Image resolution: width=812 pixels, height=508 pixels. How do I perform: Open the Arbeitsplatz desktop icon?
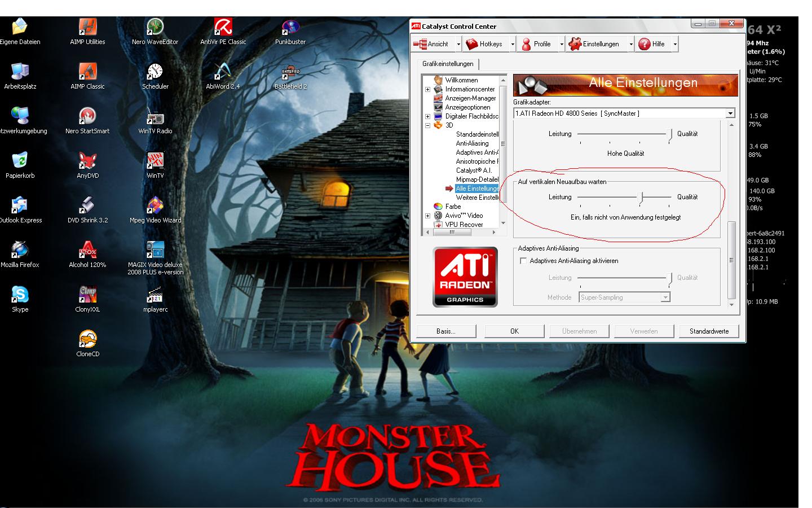[20, 71]
